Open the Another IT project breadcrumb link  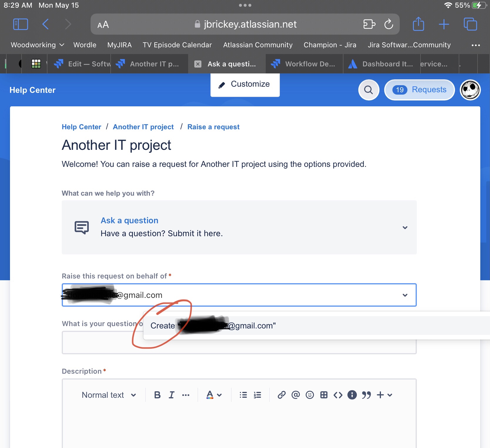click(x=143, y=127)
